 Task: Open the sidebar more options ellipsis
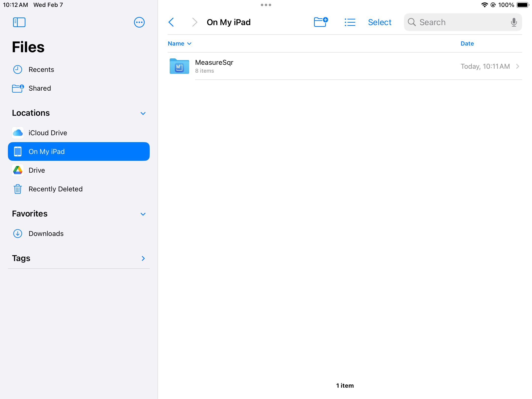tap(139, 22)
